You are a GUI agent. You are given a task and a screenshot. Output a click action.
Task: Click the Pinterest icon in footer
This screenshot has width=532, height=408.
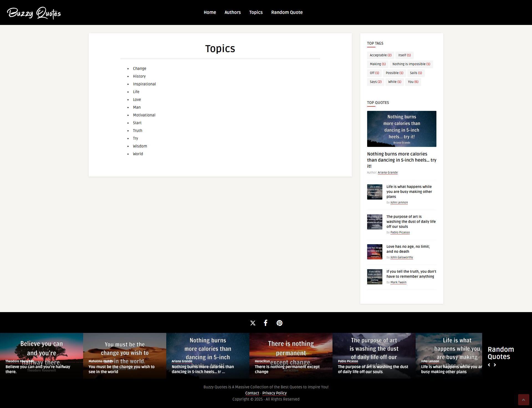pos(279,323)
